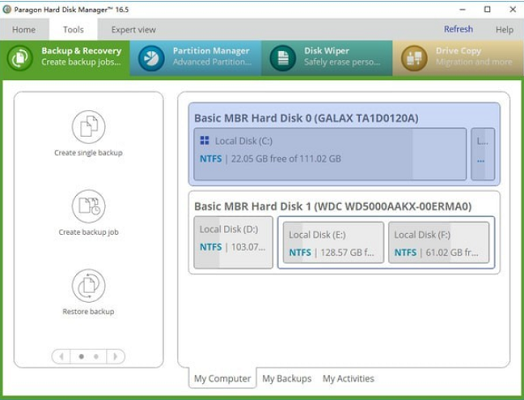This screenshot has width=524, height=400.
Task: Click the Drive Copy migration icon
Action: coord(414,58)
